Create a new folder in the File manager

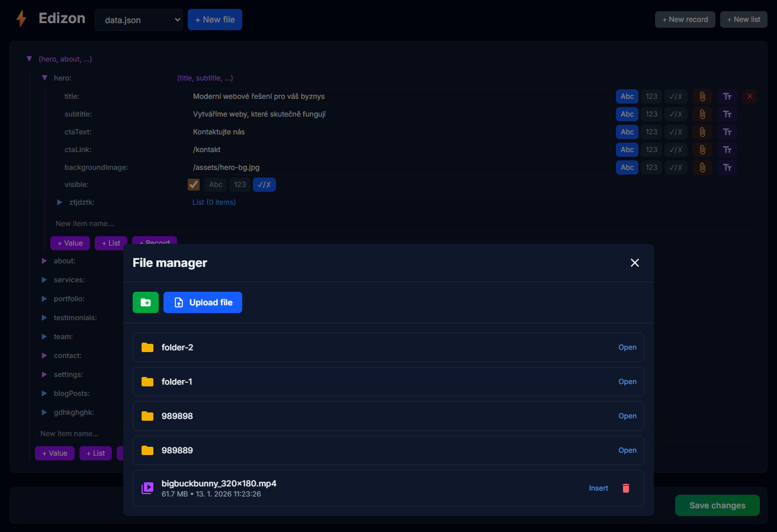click(x=145, y=302)
